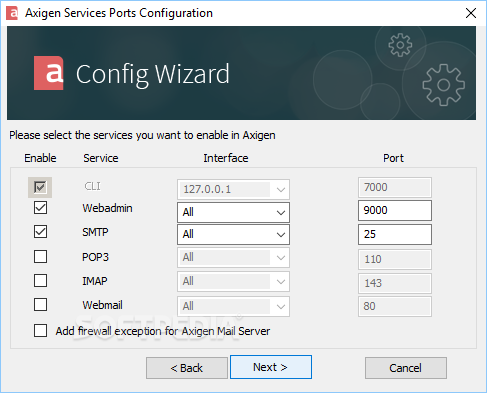Open the CLI interface dropdown showing 127.0.0.1

(233, 189)
